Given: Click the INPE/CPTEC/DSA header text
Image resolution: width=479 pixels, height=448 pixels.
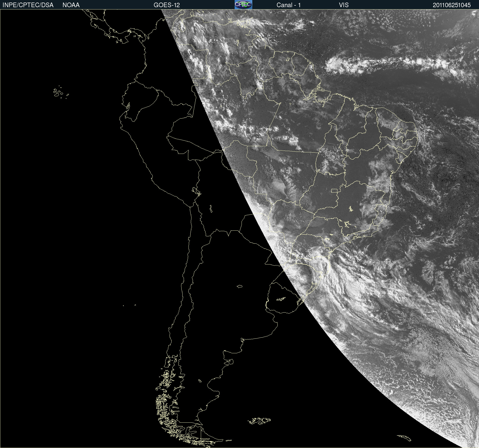Looking at the screenshot, I should (x=28, y=5).
